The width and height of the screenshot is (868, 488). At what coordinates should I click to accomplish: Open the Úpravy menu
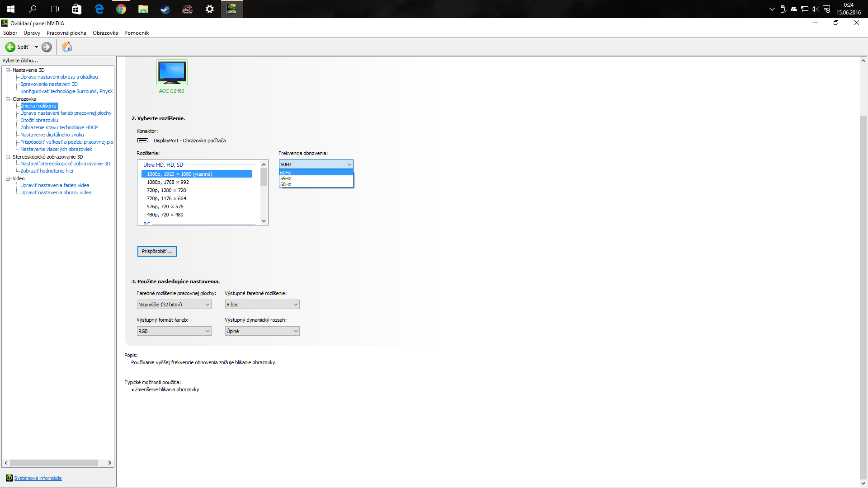coord(32,33)
